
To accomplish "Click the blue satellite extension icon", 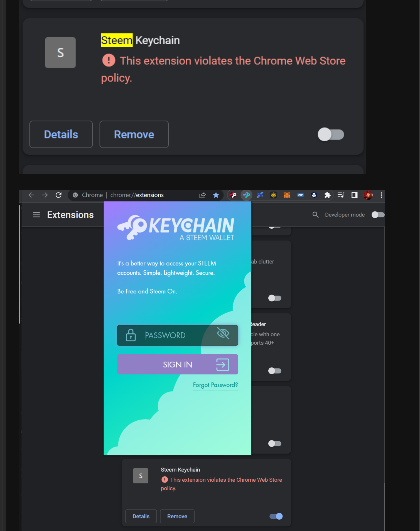I will (x=260, y=195).
